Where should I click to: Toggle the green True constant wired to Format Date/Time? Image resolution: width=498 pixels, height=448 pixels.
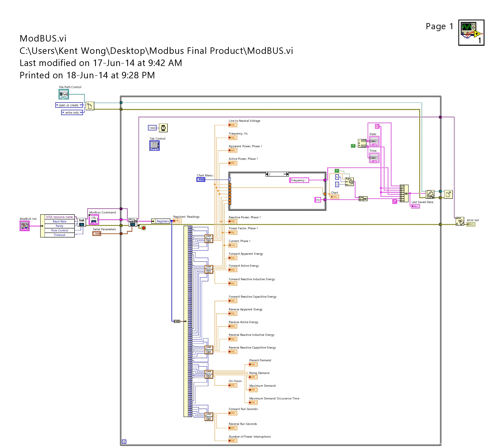(x=353, y=146)
